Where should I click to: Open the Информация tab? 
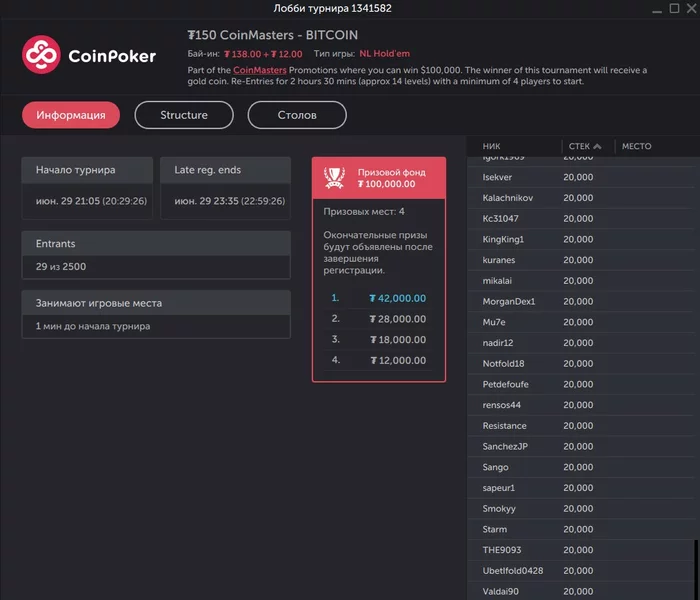coord(71,115)
